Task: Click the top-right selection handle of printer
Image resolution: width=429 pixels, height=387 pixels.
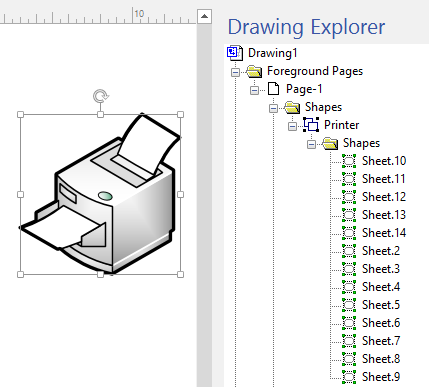Action: (x=180, y=115)
